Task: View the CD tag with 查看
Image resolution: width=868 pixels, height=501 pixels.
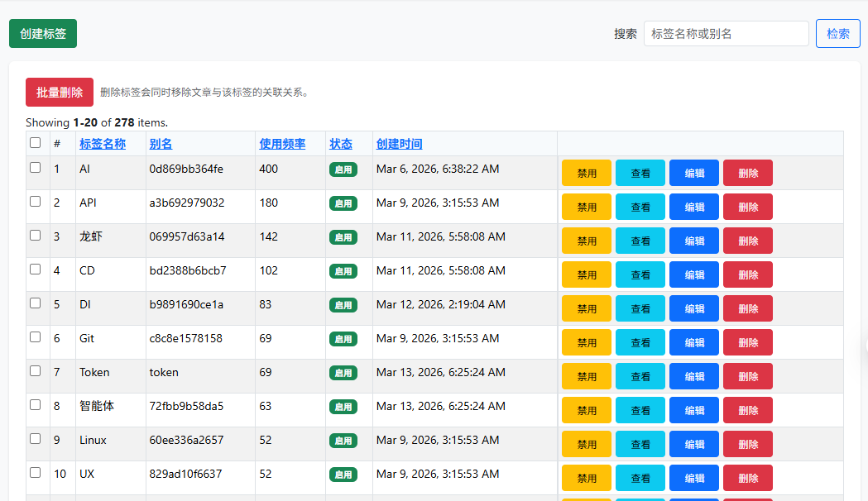Action: point(640,274)
